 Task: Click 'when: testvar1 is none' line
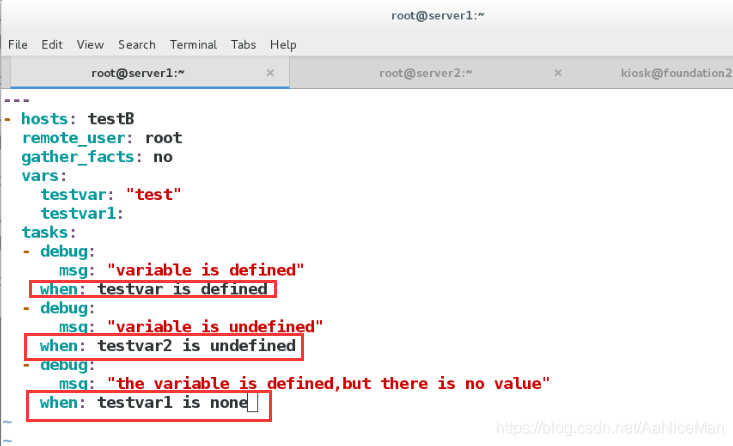[x=144, y=403]
